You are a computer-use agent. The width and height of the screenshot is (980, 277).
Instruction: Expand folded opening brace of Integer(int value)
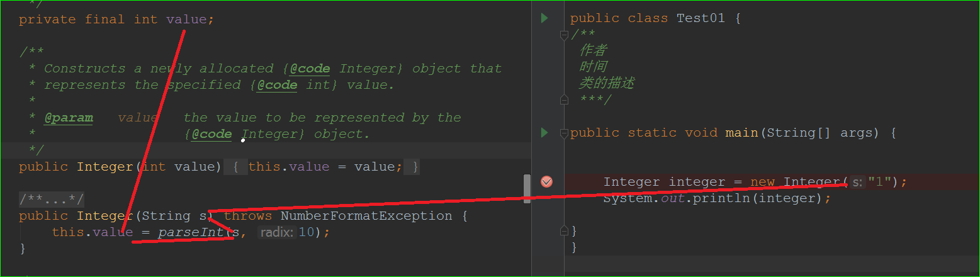[235, 167]
